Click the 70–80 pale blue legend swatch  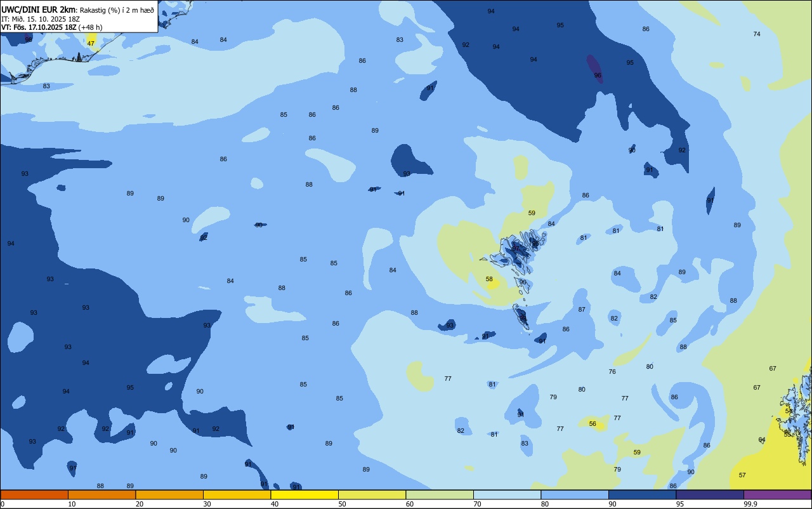point(507,494)
